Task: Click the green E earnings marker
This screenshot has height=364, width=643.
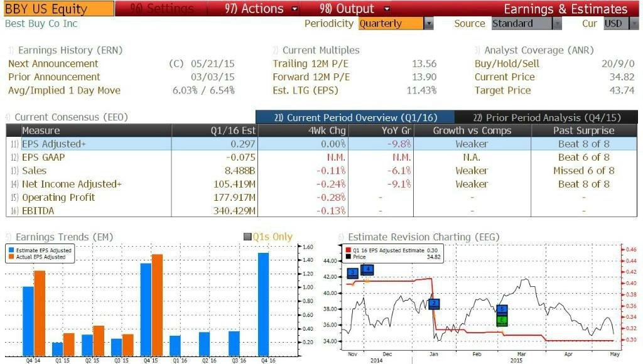Action: tap(502, 320)
